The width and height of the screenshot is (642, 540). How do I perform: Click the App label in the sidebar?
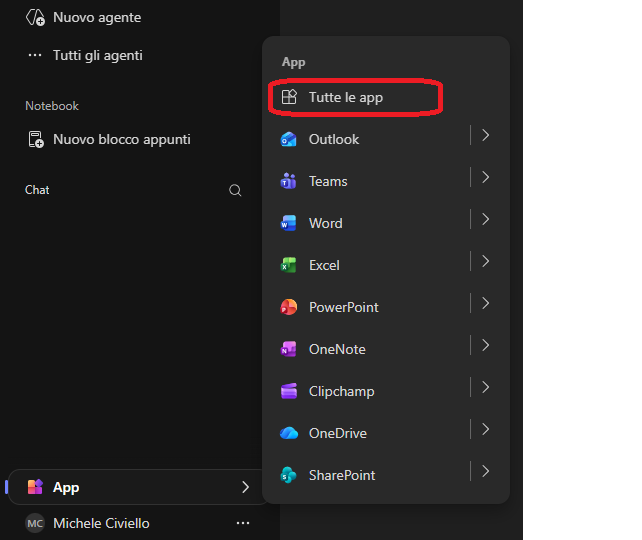pyautogui.click(x=66, y=488)
